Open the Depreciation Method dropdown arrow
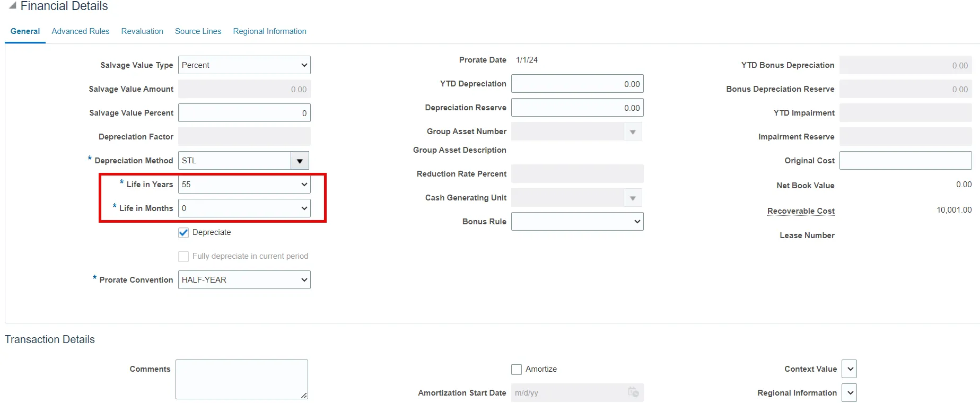The height and width of the screenshot is (403, 980). click(x=300, y=161)
